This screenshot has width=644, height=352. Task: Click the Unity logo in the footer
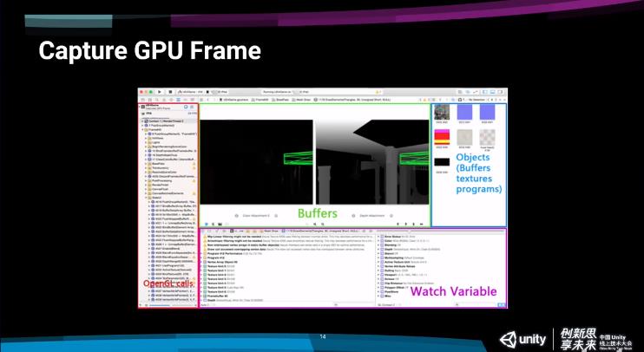point(522,337)
